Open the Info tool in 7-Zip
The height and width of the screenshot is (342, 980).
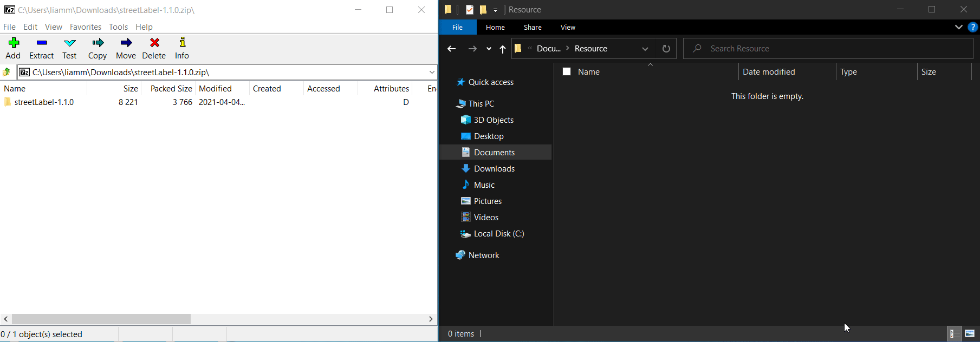point(182,48)
